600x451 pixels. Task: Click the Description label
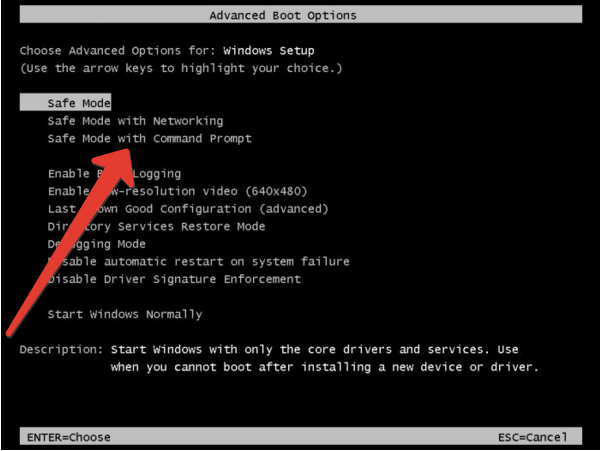(x=60, y=350)
